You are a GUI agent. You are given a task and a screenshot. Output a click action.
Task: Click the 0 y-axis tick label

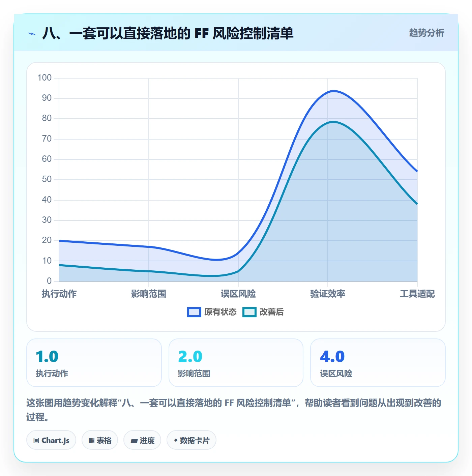point(49,281)
